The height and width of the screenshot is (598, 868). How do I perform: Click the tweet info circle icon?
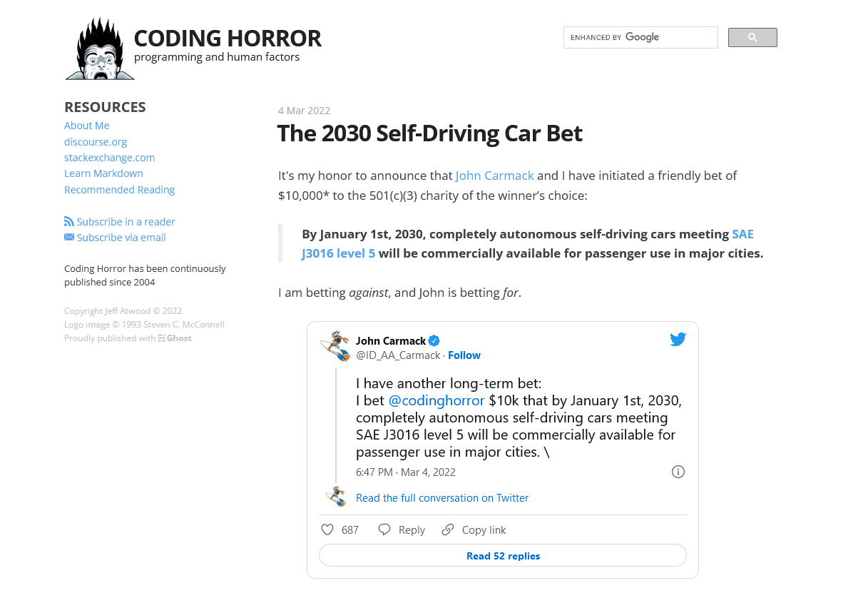[678, 472]
